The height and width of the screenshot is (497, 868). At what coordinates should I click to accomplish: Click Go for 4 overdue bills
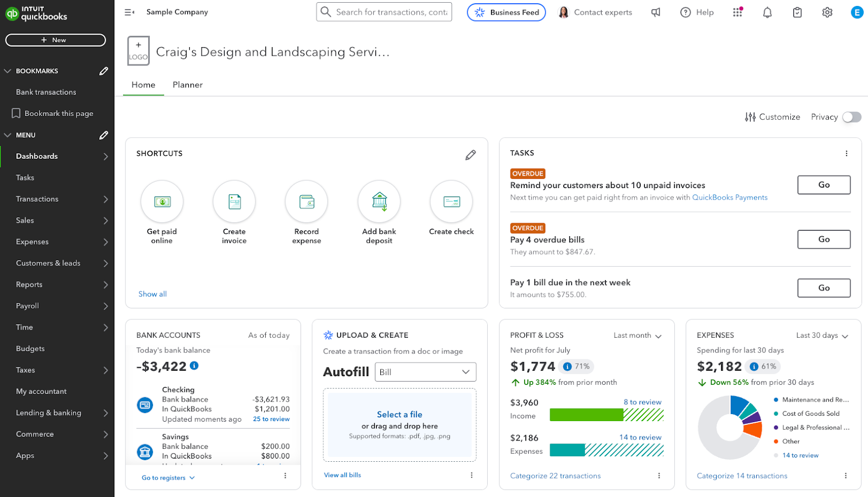click(824, 239)
